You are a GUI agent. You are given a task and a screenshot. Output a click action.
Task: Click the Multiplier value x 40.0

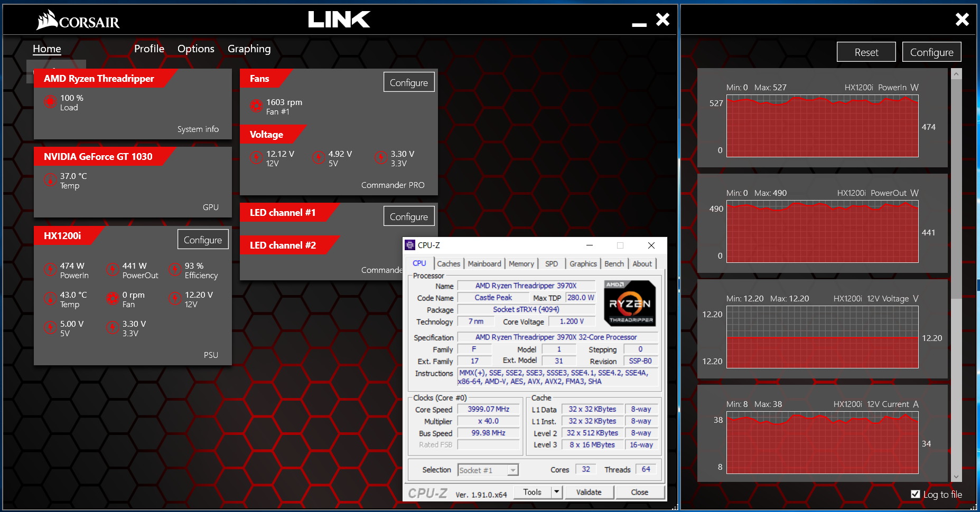(488, 421)
